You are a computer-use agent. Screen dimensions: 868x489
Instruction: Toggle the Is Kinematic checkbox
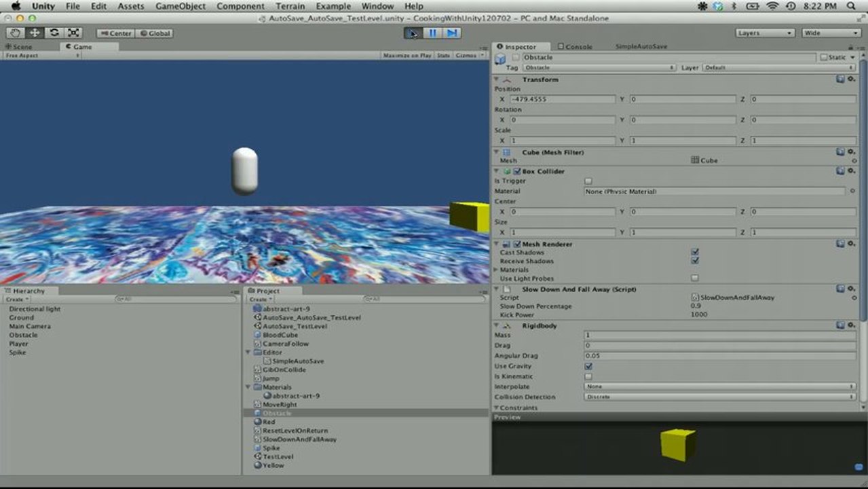[x=588, y=376]
